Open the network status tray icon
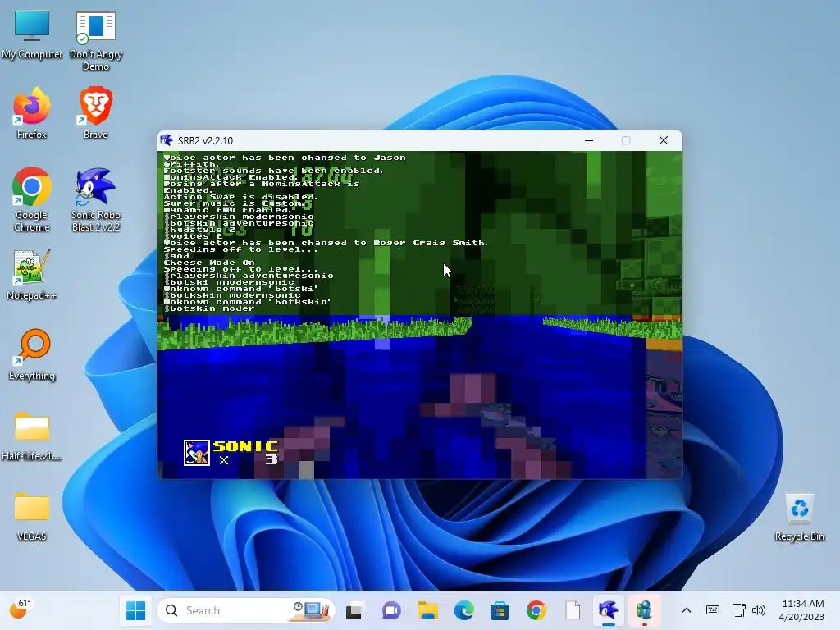The width and height of the screenshot is (840, 630). (739, 610)
